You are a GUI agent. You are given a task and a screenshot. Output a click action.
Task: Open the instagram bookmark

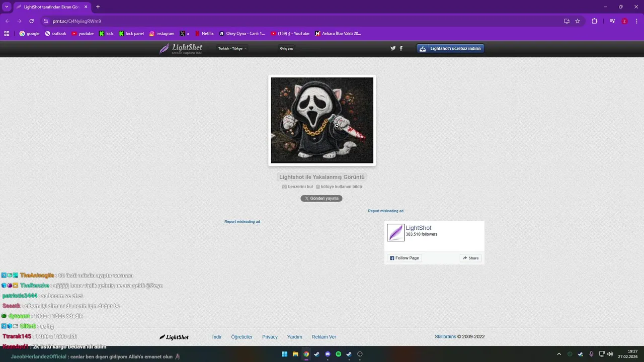(162, 34)
